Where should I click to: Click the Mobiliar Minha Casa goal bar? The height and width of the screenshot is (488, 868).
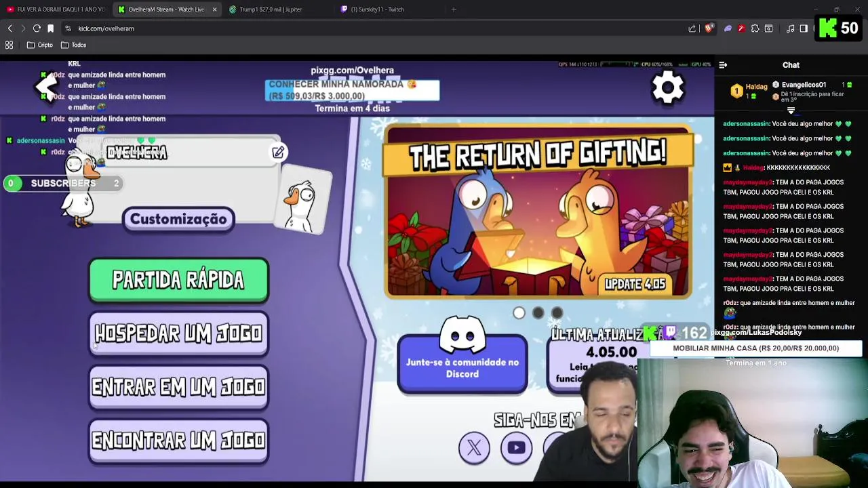[x=755, y=348]
